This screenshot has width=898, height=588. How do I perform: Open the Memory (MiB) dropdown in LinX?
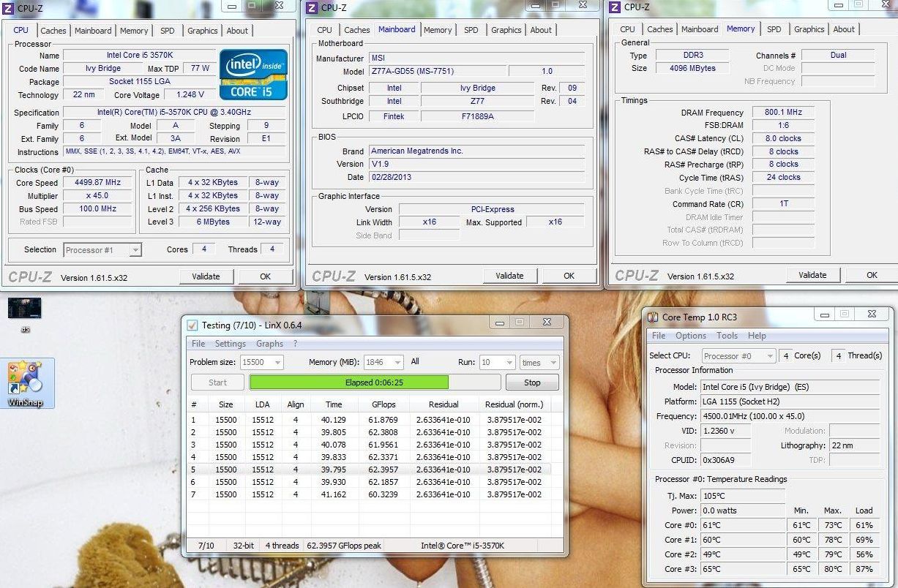pyautogui.click(x=383, y=362)
